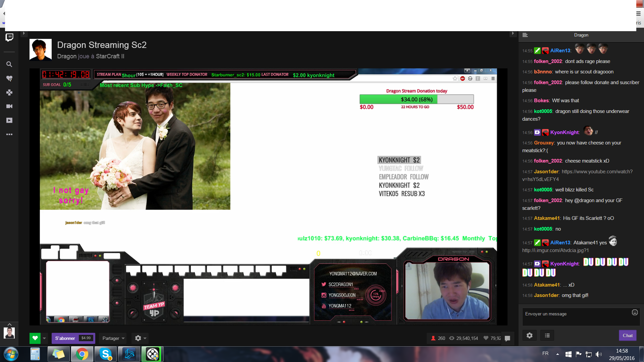Toggle the green follow heart button

(35, 338)
